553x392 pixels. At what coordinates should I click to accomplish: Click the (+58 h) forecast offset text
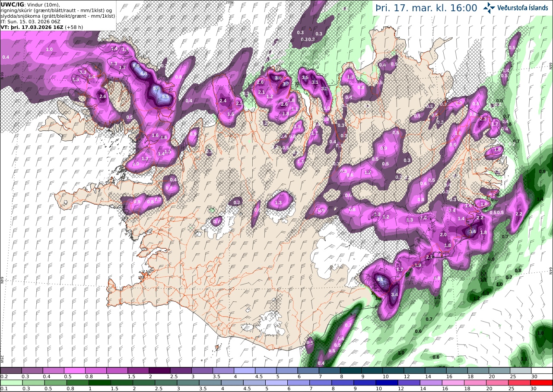point(74,27)
